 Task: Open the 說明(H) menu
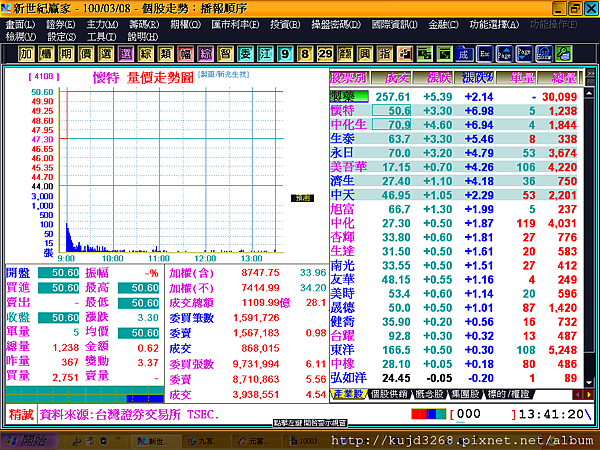click(x=143, y=37)
